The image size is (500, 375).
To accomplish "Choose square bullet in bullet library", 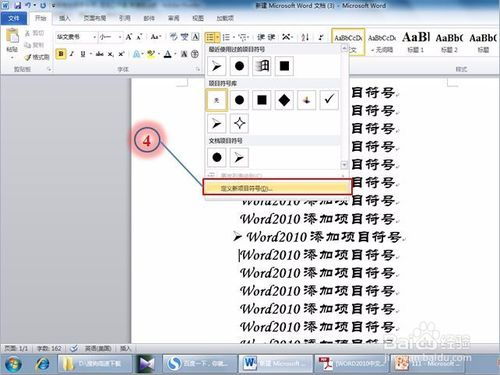I will (262, 100).
